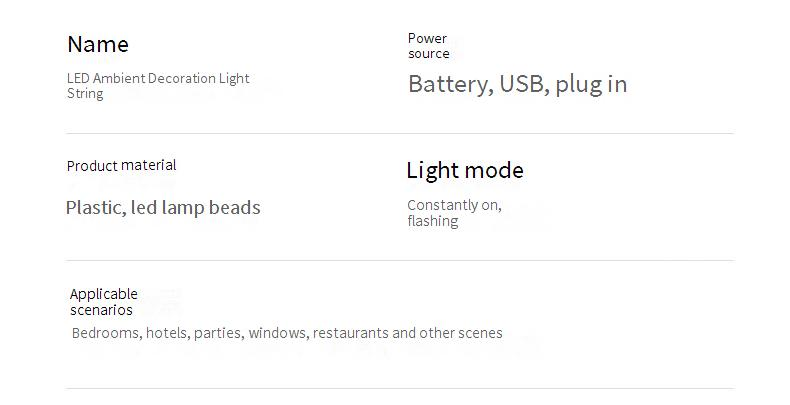Screen dimensions: 790x405
Task: Click the word "restaurants" in scenarios list
Action: (x=350, y=333)
